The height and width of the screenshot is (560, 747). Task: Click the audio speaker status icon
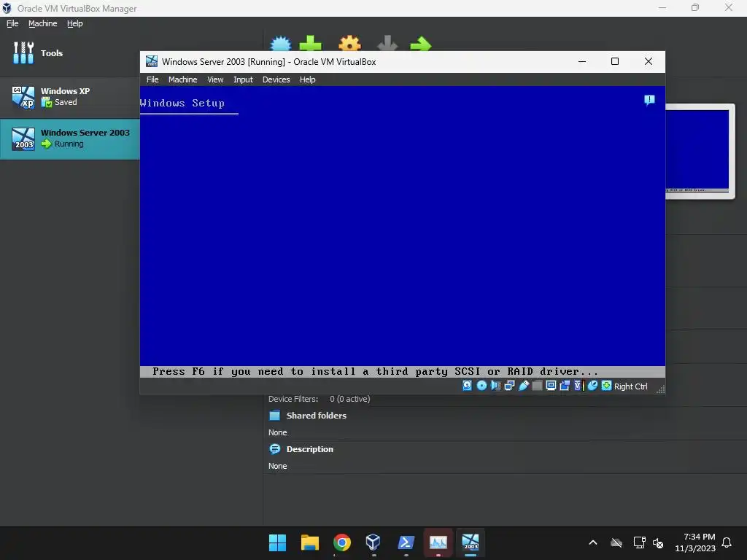(495, 386)
